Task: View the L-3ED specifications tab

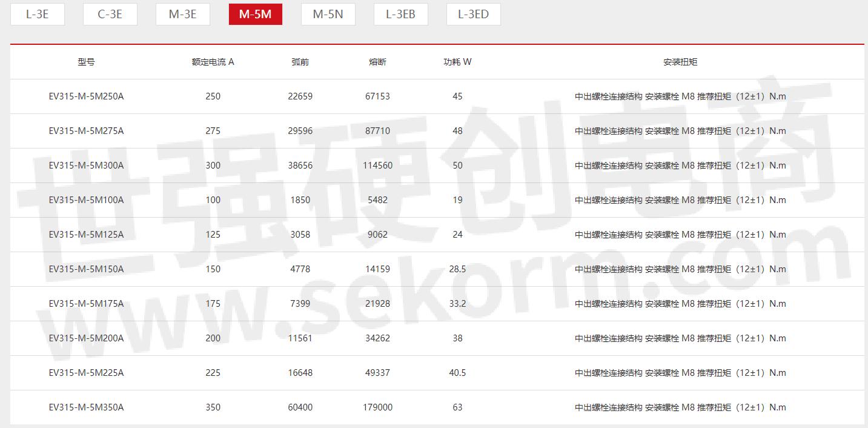Action: click(473, 14)
